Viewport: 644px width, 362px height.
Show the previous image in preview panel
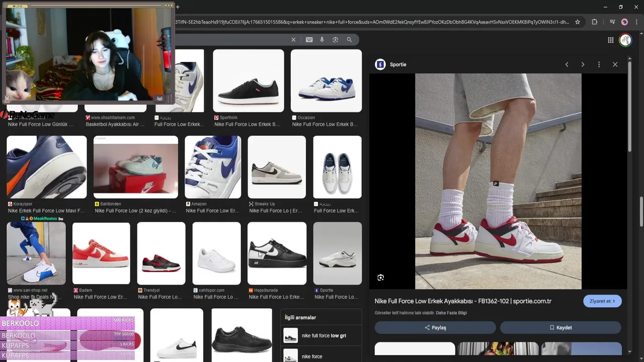tap(567, 64)
